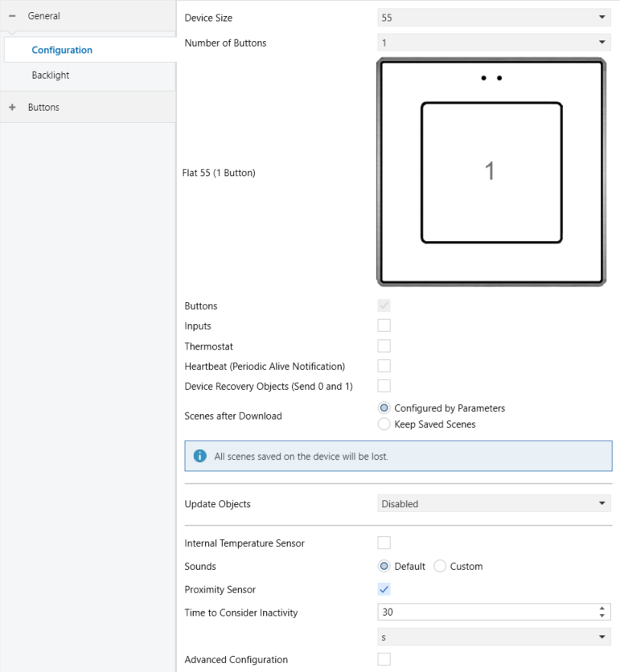Click the disabled Buttons checkbox
The height and width of the screenshot is (672, 620).
click(x=384, y=305)
